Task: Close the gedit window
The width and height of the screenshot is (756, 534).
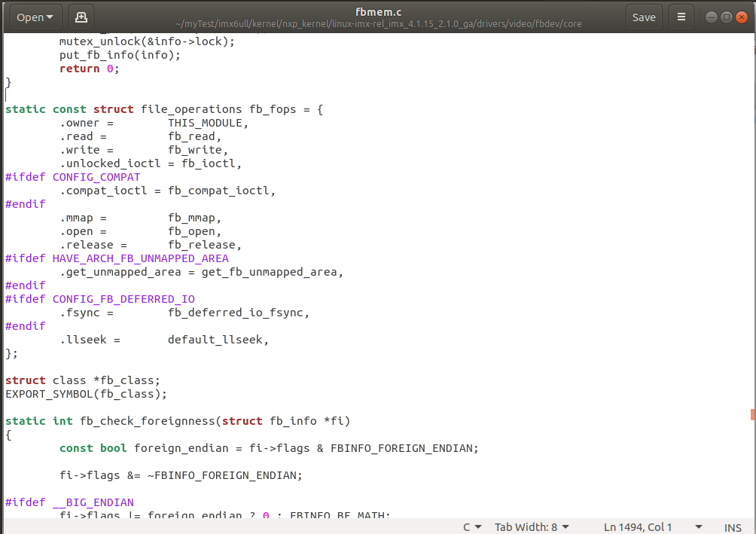Action: tap(742, 17)
